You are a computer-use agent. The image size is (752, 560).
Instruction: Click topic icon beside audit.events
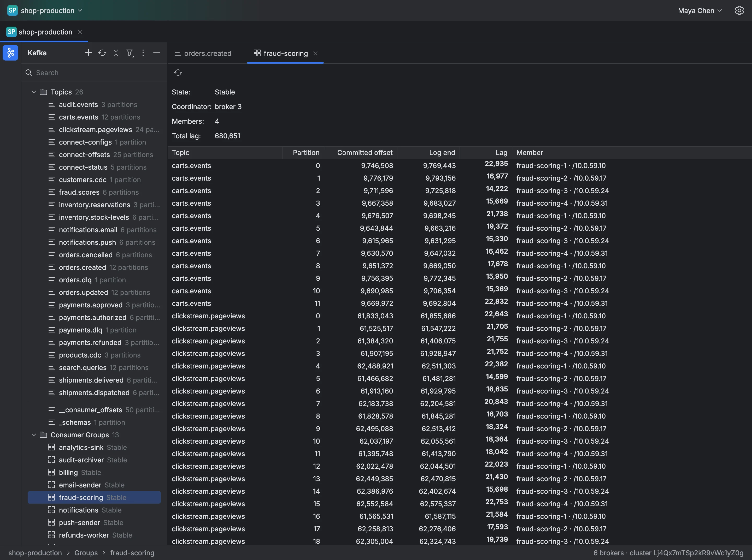tap(51, 104)
